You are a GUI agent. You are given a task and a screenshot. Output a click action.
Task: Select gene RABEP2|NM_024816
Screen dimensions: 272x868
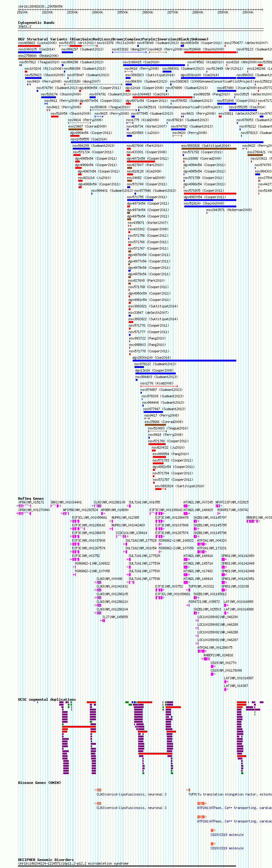218,655
